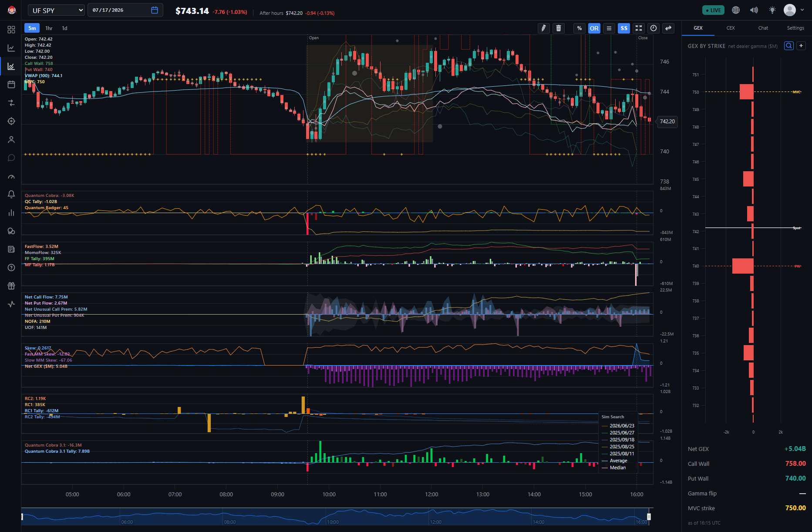812x532 pixels.
Task: Toggle the Average line in Sim Search legend
Action: pos(615,461)
